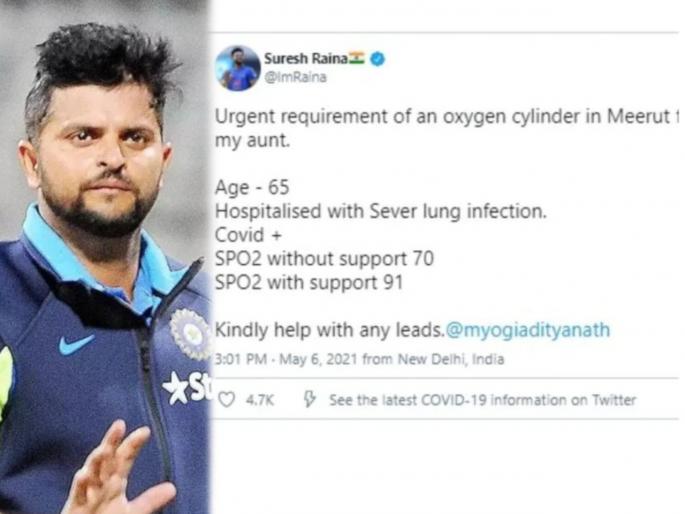The image size is (685, 514).
Task: Click the heart like icon
Action: click(226, 399)
